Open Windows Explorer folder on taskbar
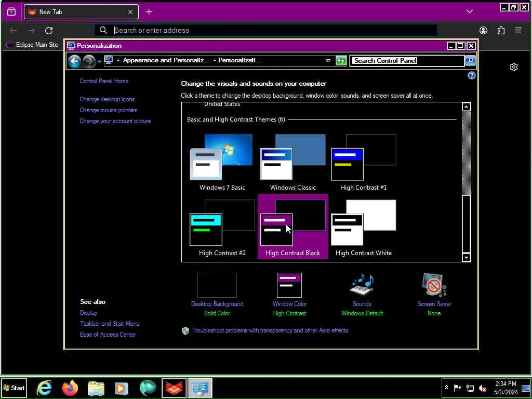The image size is (532, 399). click(96, 388)
